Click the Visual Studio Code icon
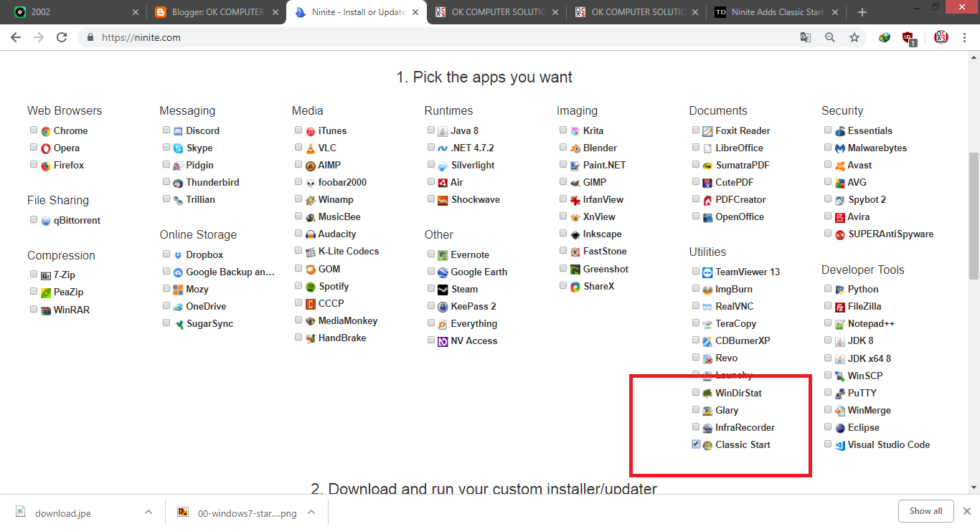Screen dimensions: 980x529 [x=839, y=445]
